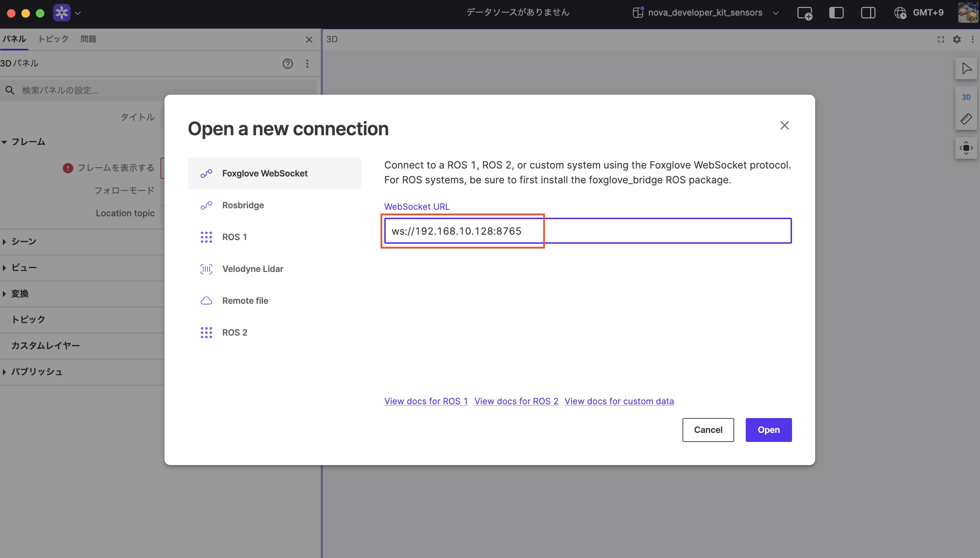
Task: Switch to the トピック tab
Action: tap(53, 39)
